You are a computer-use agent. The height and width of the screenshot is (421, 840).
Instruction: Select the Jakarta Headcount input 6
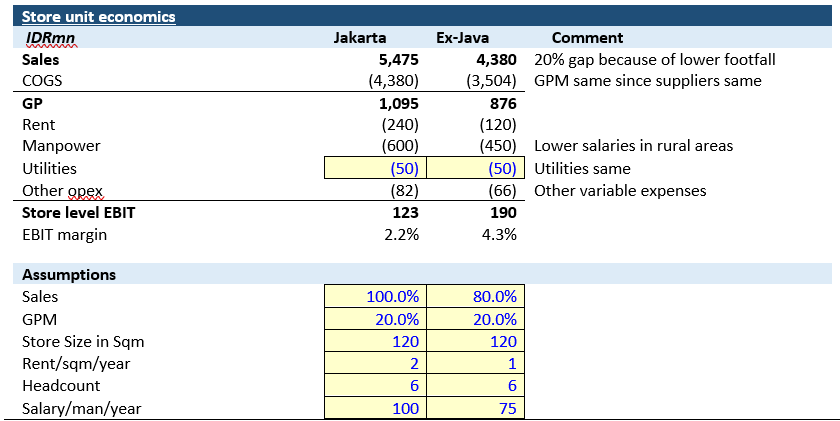376,385
